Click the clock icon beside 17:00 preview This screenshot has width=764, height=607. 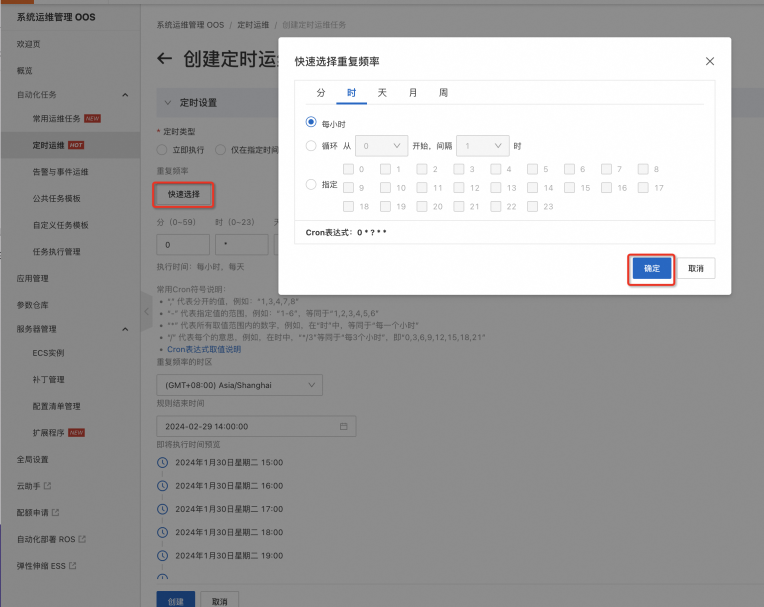click(x=162, y=509)
